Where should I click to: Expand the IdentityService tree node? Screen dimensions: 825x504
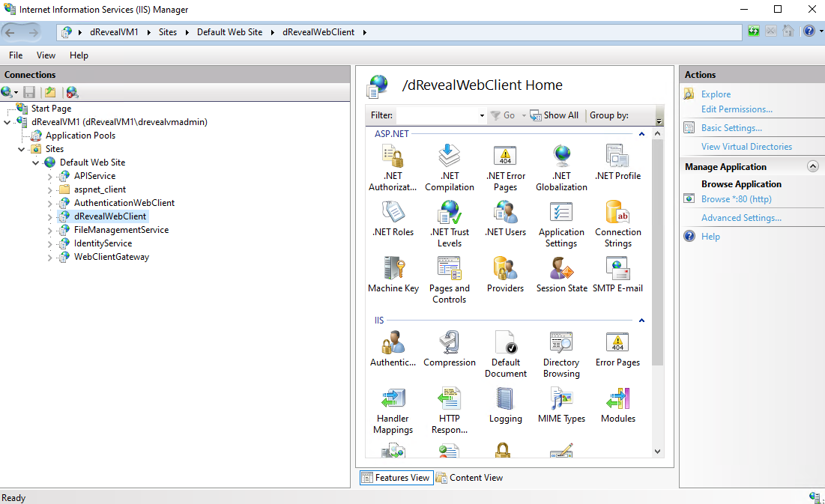point(50,243)
